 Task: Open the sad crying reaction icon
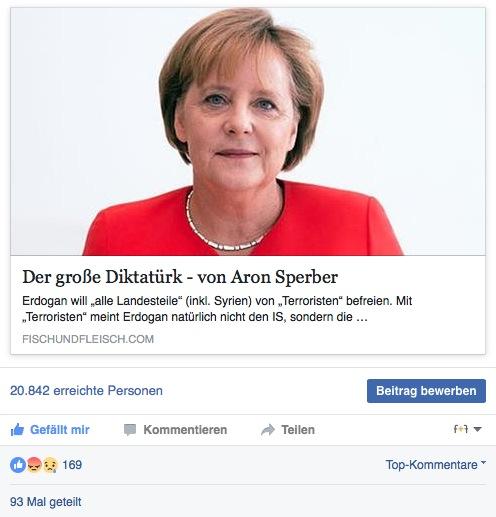click(50, 465)
